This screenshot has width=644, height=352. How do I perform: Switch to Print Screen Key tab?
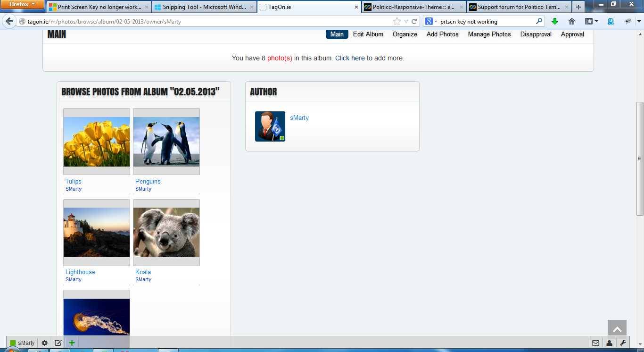tap(99, 7)
